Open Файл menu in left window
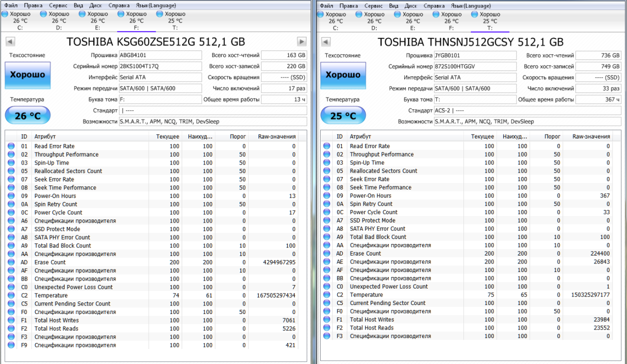 point(10,5)
